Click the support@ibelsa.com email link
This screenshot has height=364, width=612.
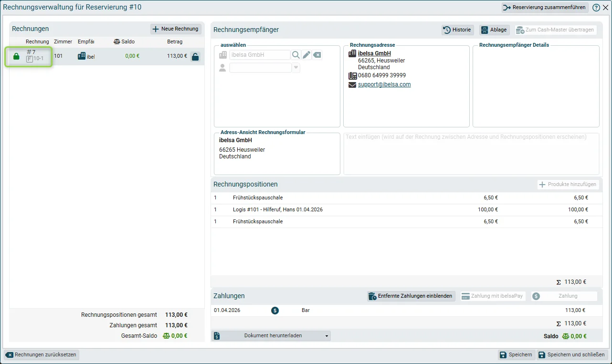(384, 84)
